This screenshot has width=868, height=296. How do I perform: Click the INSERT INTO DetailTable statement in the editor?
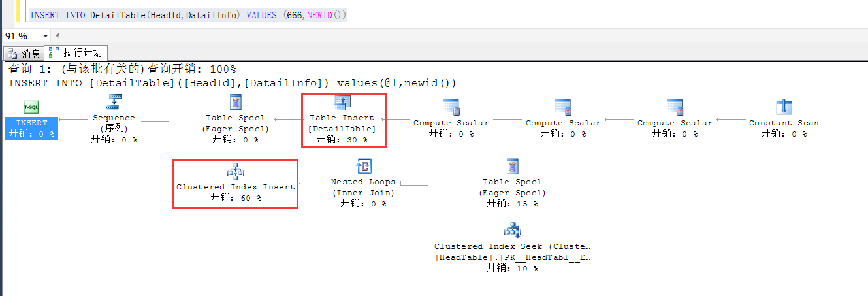[188, 14]
